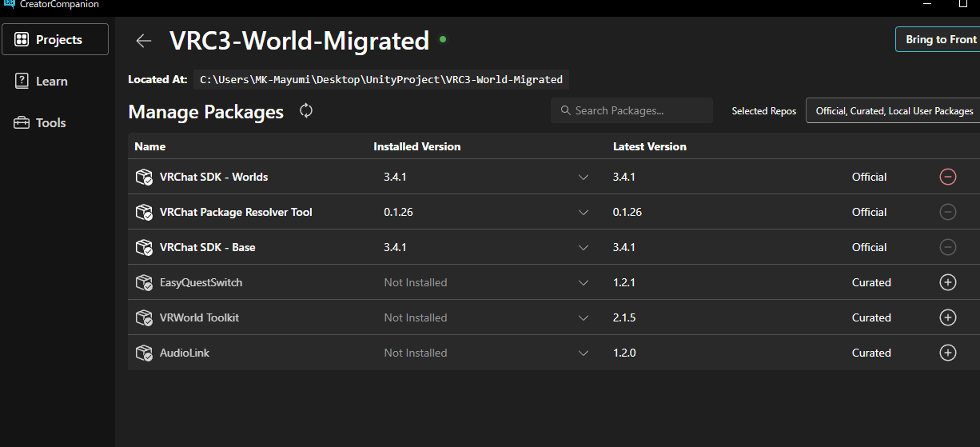Click the Curated label in the AudioLink row
The image size is (980, 447).
point(871,353)
